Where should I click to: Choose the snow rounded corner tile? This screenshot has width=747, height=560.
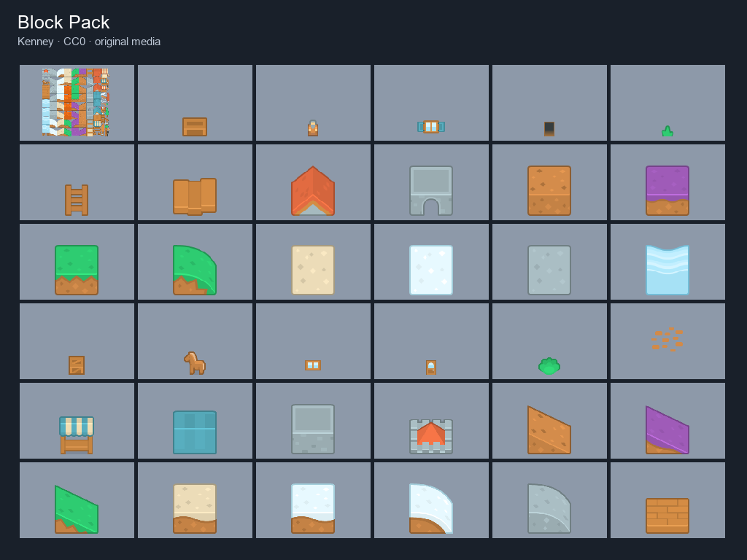[x=431, y=508]
